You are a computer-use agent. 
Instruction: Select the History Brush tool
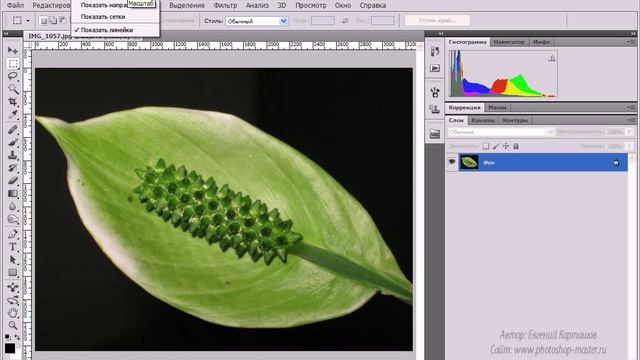pos(13,168)
